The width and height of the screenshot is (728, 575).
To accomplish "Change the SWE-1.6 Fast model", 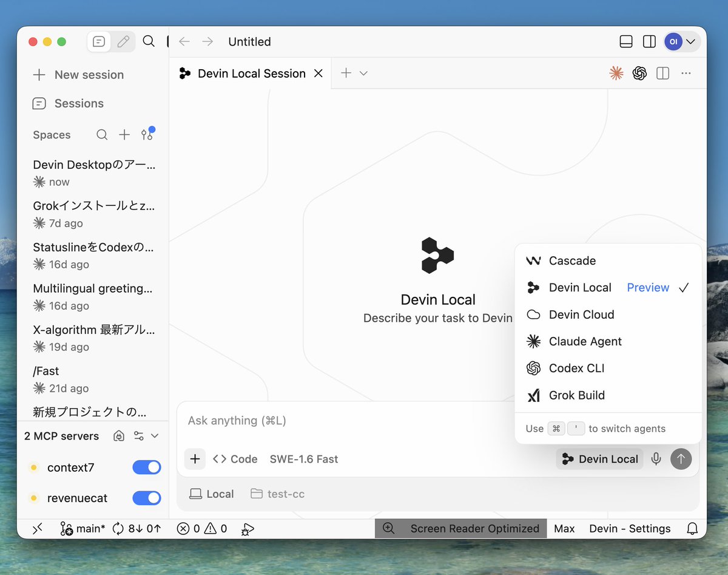I will (x=304, y=459).
